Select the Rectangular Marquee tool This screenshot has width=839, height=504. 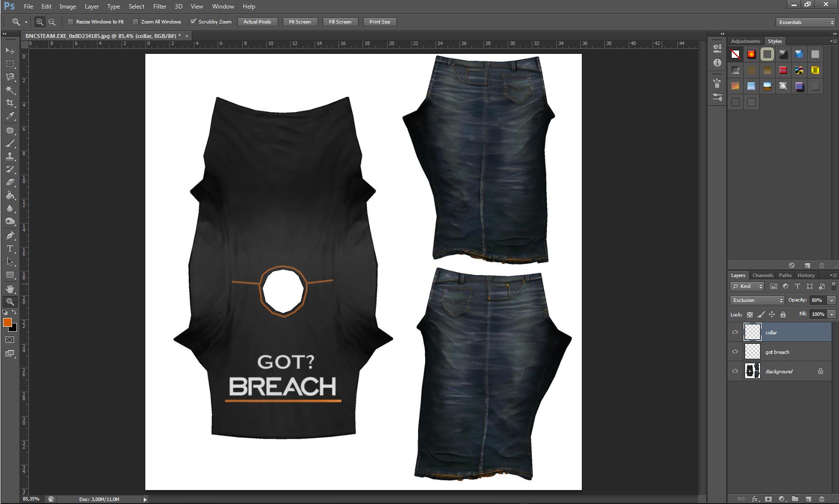pos(10,63)
